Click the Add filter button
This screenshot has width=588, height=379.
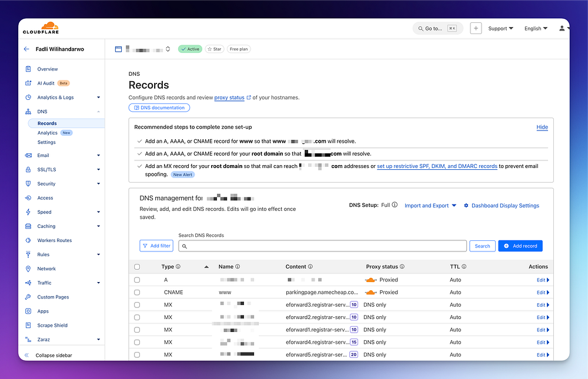pos(156,246)
